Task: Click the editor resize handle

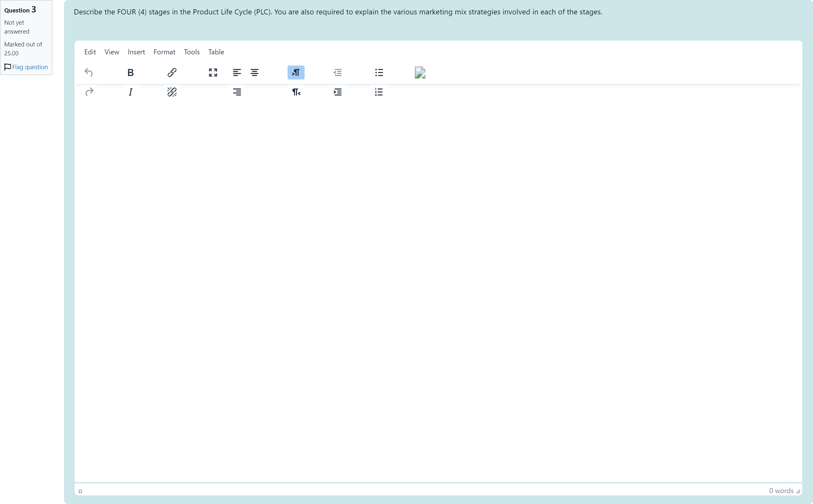Action: click(x=798, y=492)
